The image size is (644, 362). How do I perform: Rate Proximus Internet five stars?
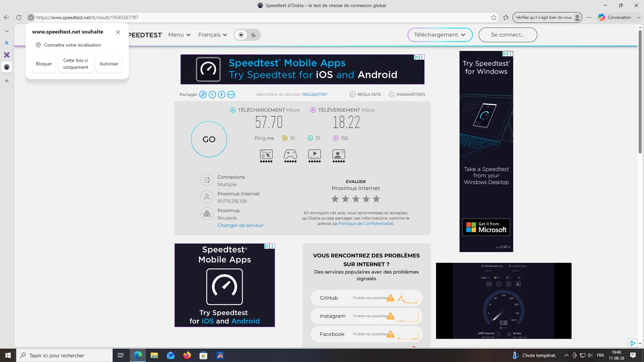(377, 199)
